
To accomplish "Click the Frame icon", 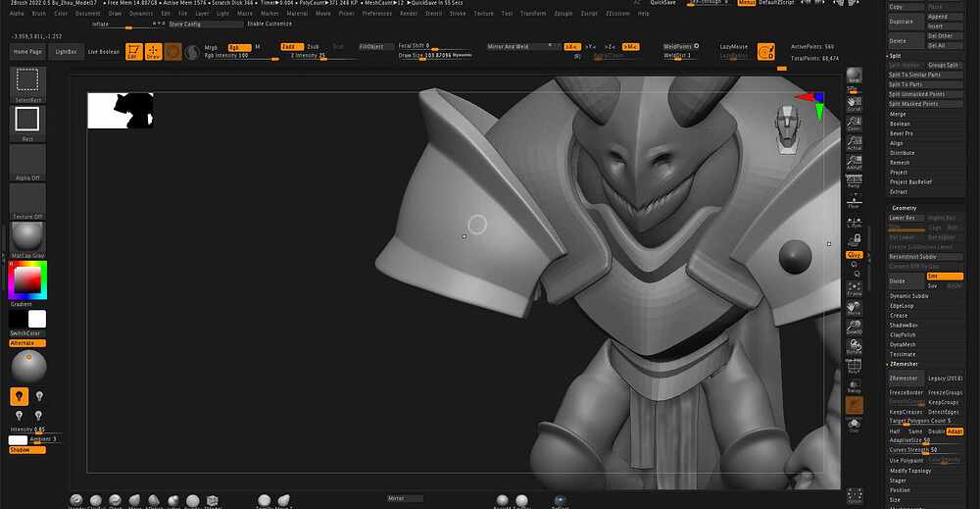I will pos(854,289).
